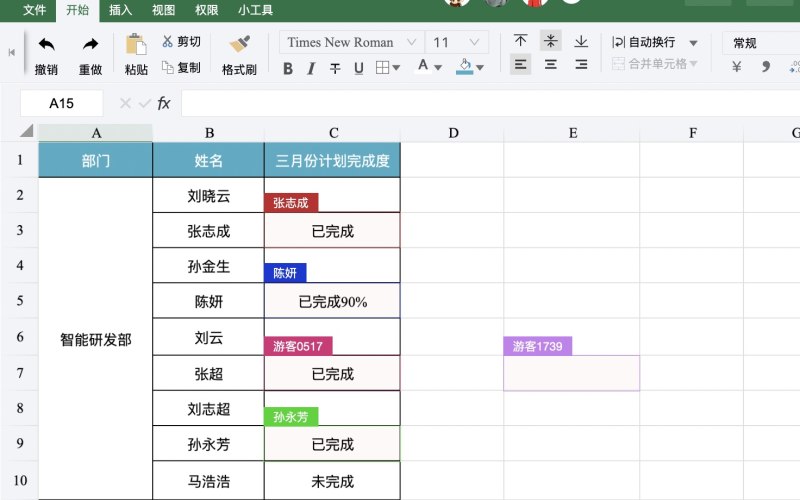Copy the selection with 复制
Screen dimensions: 800x500
coord(181,67)
